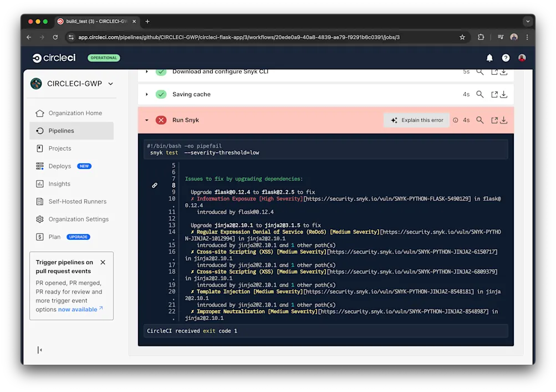
Task: Open the notifications bell
Action: coord(489,58)
